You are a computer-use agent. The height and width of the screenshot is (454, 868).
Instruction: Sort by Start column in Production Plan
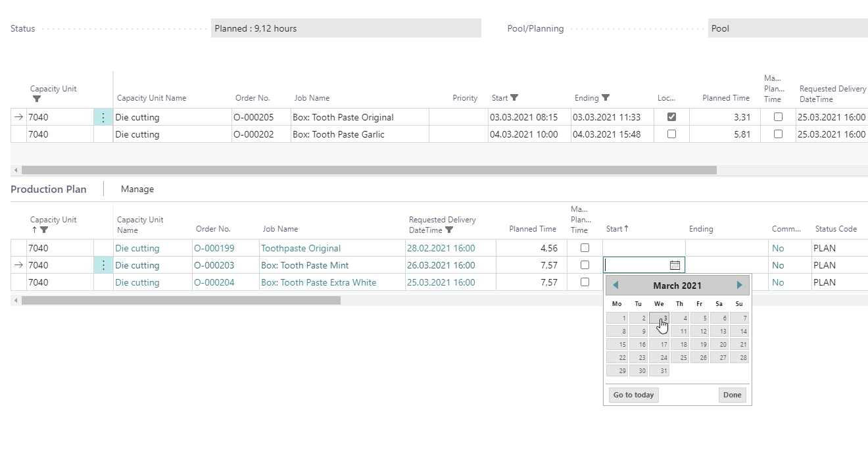[x=617, y=229]
